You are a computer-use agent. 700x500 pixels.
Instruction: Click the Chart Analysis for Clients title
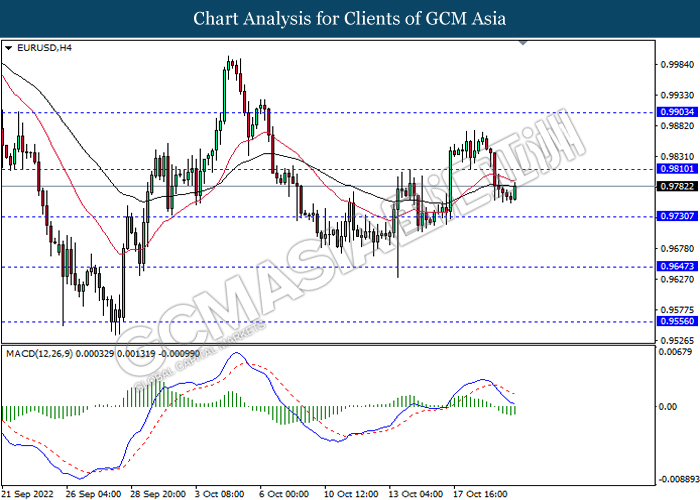click(x=350, y=19)
